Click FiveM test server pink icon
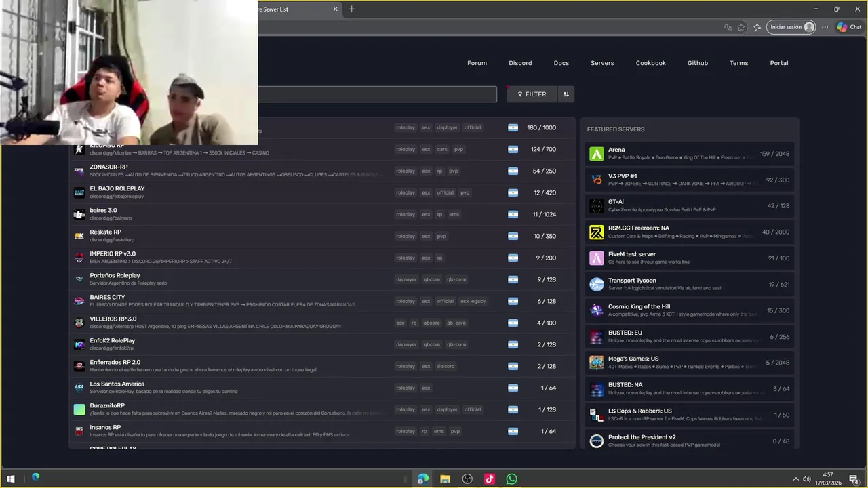Viewport: 868px width, 488px height. pyautogui.click(x=597, y=258)
